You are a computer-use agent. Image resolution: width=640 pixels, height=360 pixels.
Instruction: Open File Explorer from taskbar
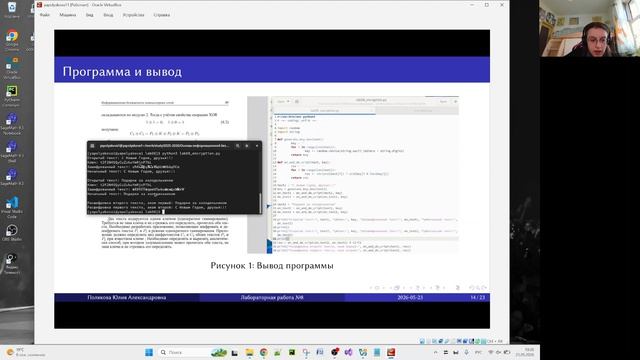pyautogui.click(x=249, y=352)
